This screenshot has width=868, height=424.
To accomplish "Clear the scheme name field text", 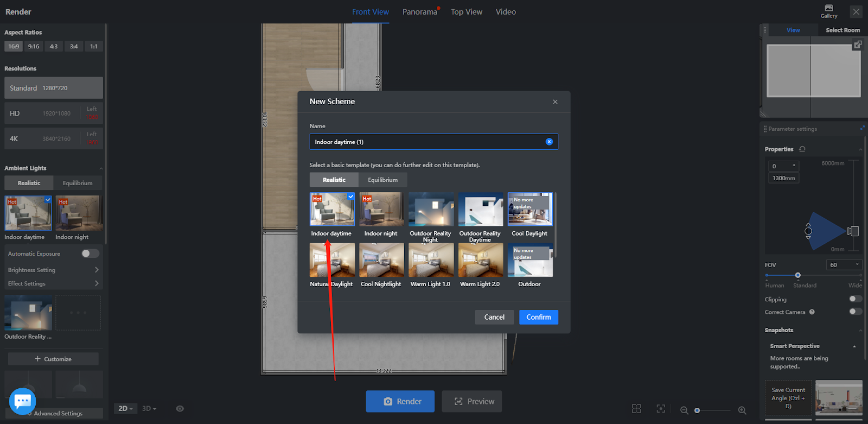I will click(549, 142).
